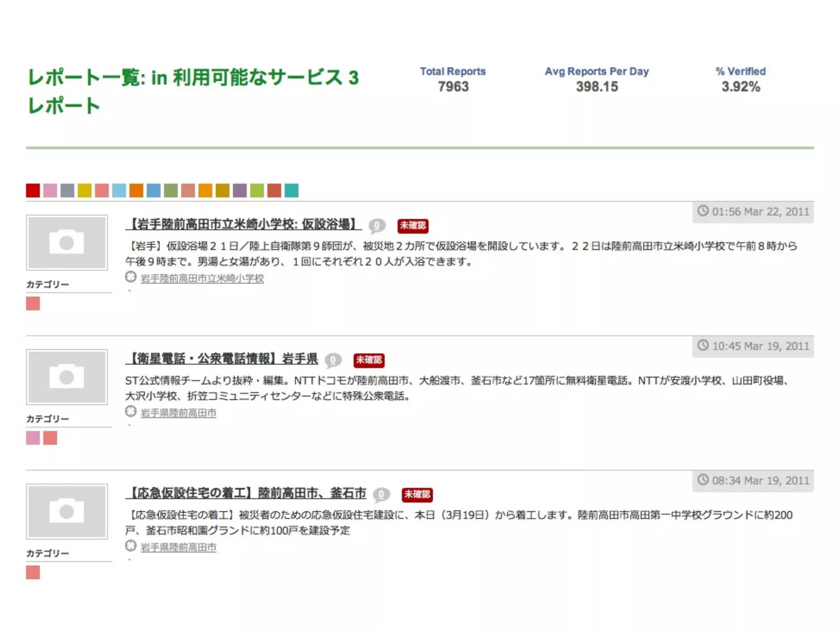Click comment bubble of 仮設浴場 report
The width and height of the screenshot is (840, 630).
[x=377, y=225]
